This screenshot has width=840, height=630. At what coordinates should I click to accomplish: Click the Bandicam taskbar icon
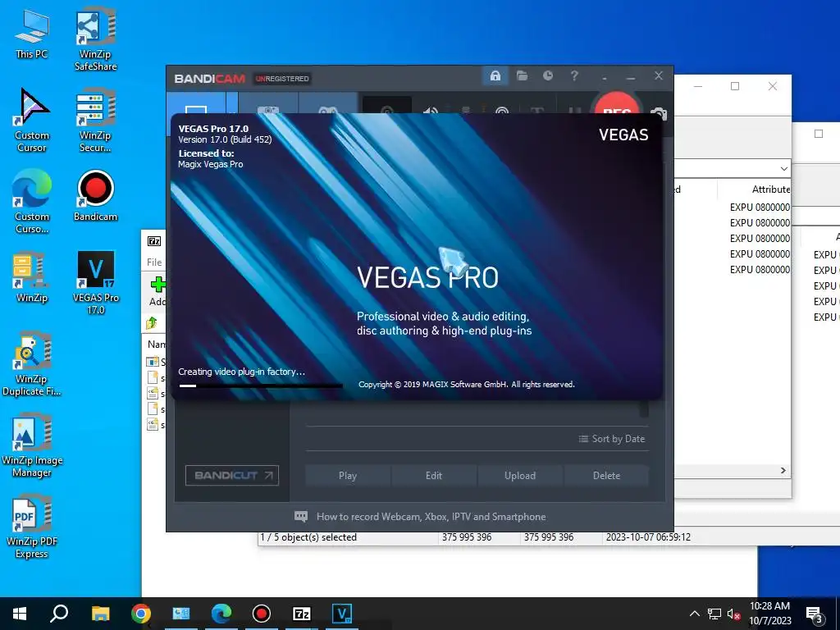click(x=262, y=614)
